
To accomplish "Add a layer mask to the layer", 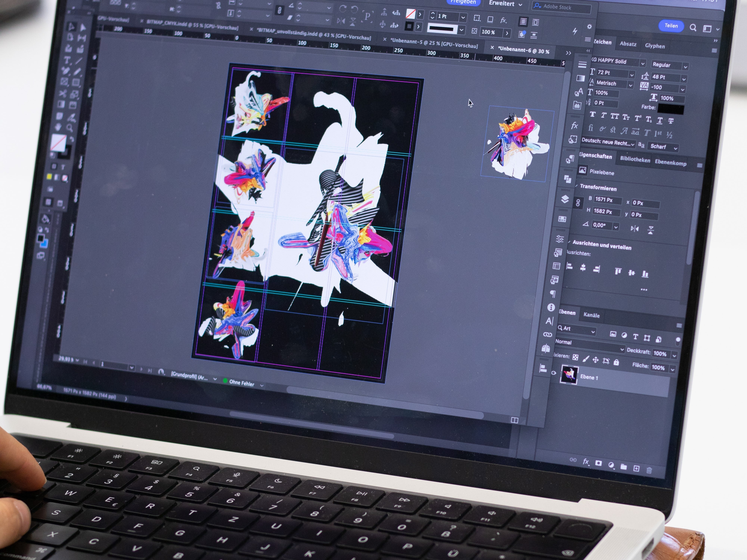I will 598,463.
